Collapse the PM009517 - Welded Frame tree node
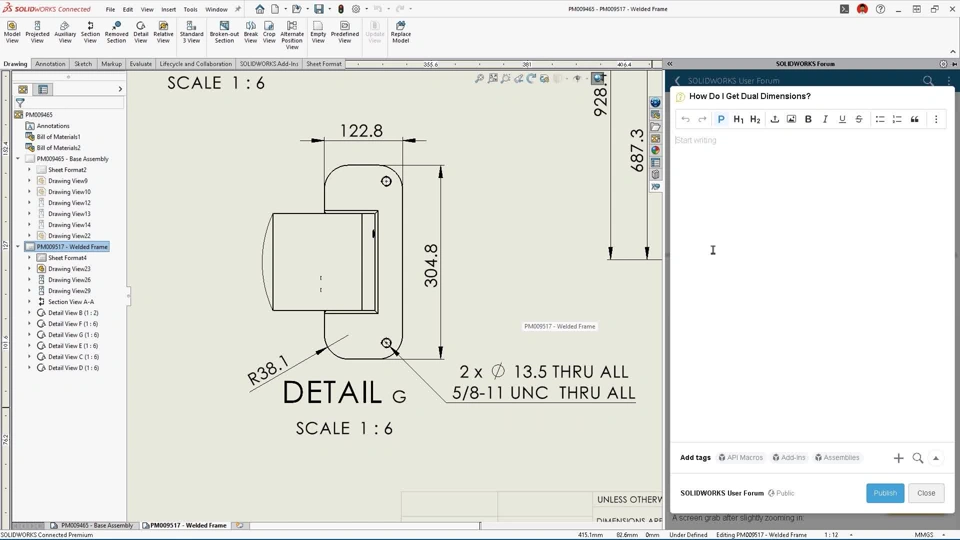Screen dimensions: 960x540 18,247
